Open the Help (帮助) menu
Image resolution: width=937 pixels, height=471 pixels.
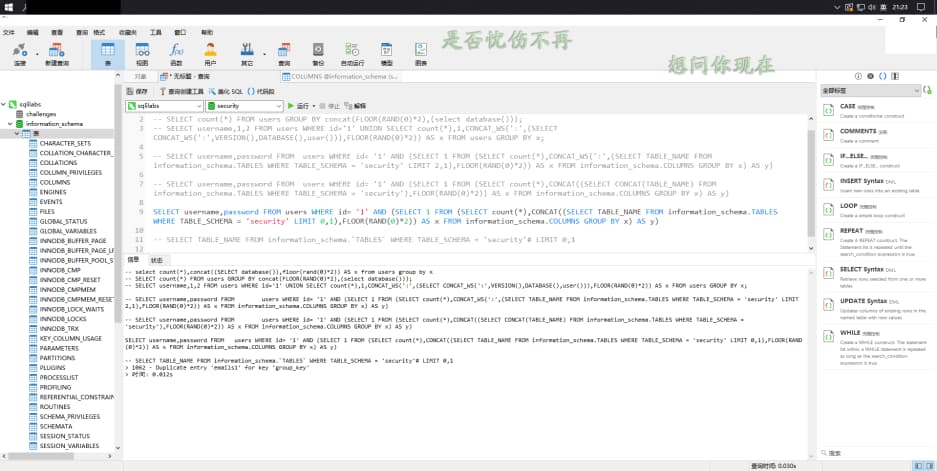[207, 32]
